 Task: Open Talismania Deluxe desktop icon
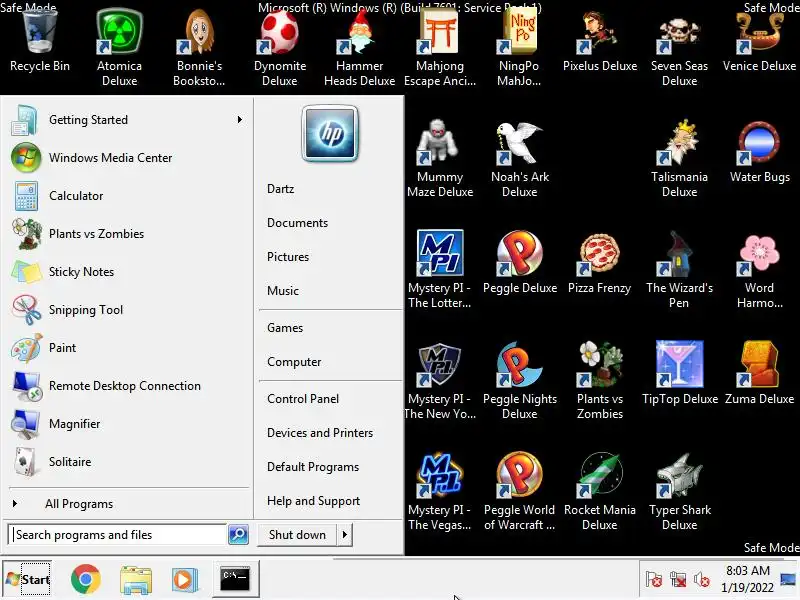pyautogui.click(x=679, y=159)
